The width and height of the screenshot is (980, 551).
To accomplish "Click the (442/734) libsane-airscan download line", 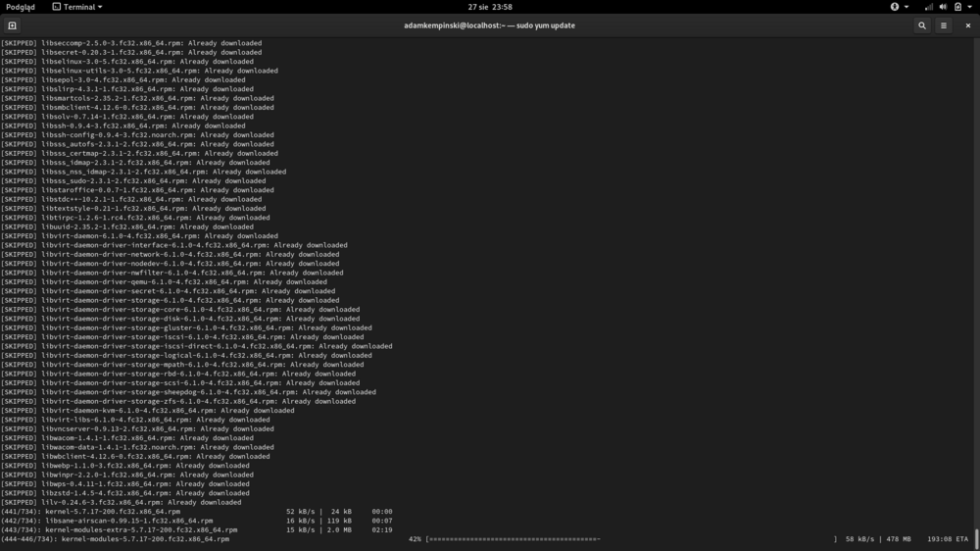I will 197,521.
